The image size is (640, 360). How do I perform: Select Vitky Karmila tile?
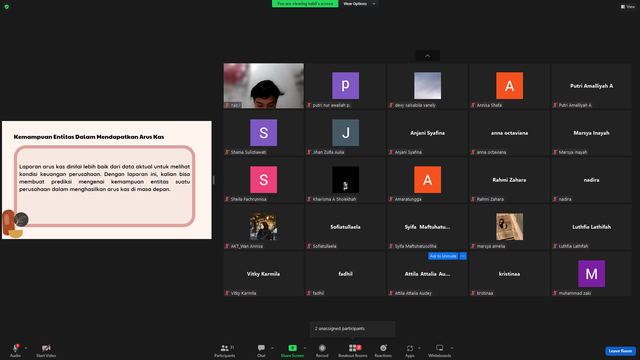(x=264, y=273)
